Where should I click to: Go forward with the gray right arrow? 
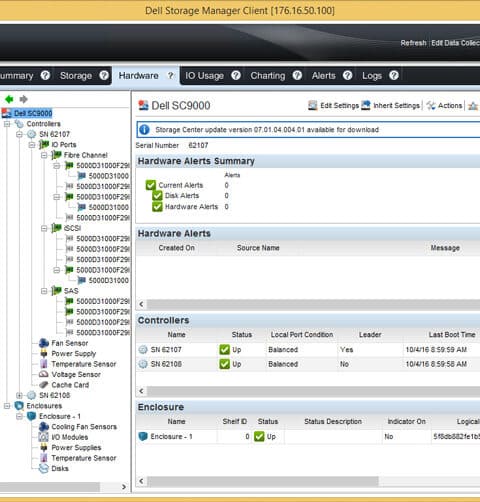click(x=23, y=99)
